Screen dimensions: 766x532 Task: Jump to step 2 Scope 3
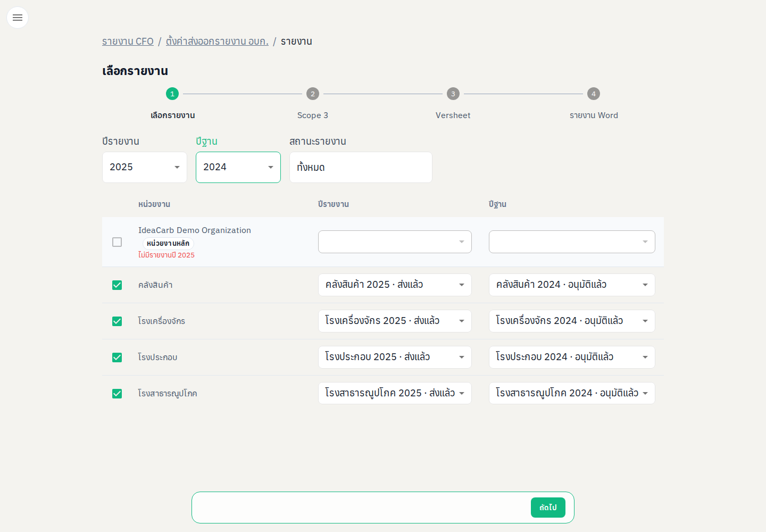[313, 94]
